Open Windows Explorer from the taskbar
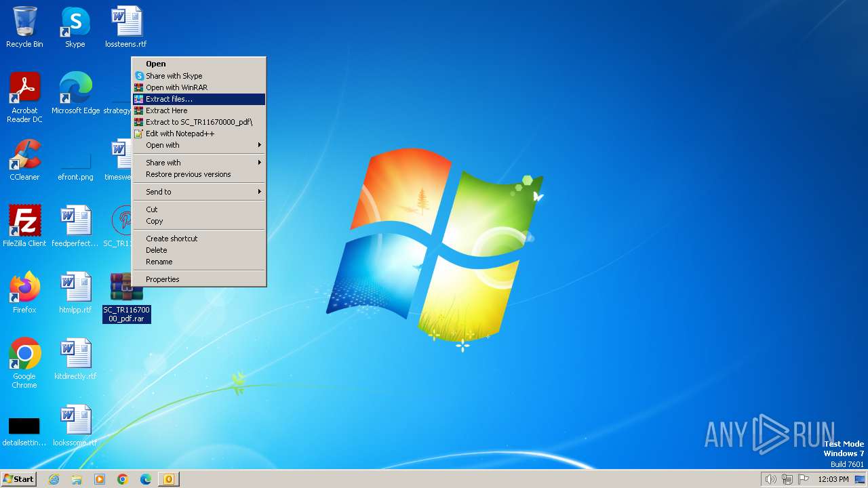Viewport: 868px width, 488px height. (x=77, y=479)
